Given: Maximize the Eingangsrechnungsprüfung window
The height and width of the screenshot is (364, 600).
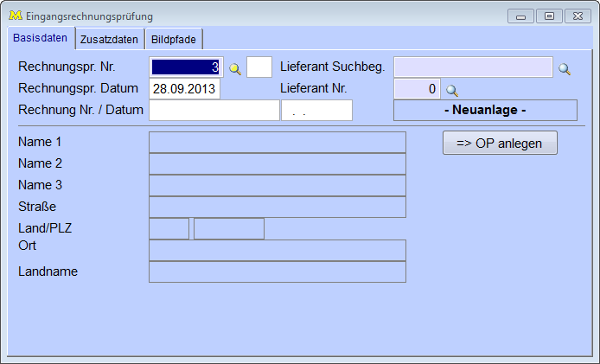Looking at the screenshot, I should click(549, 16).
